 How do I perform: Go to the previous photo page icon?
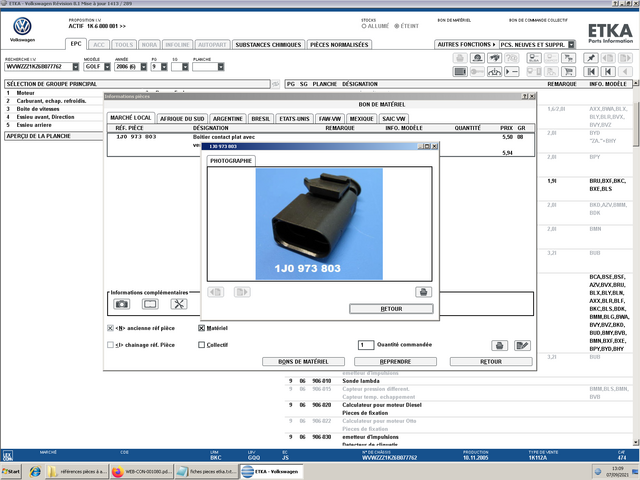(x=216, y=292)
